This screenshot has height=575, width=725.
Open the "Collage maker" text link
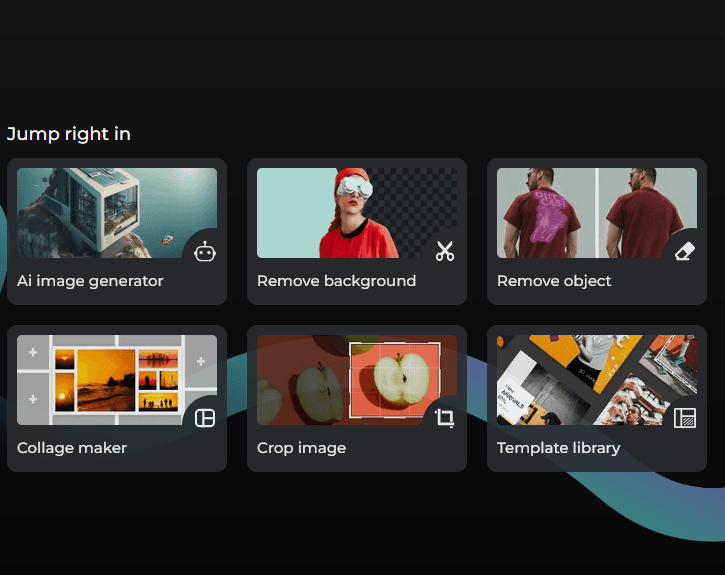(x=72, y=448)
